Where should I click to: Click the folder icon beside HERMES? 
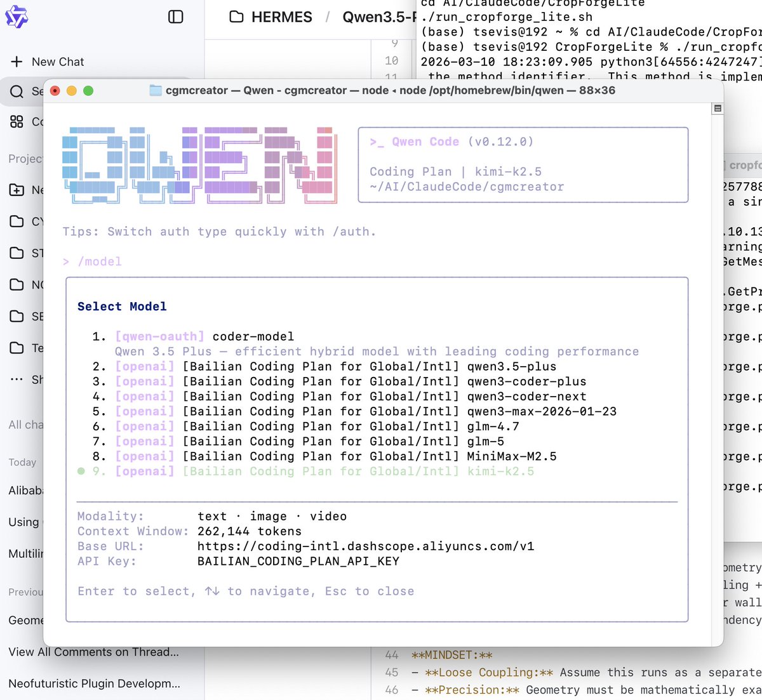click(x=237, y=17)
